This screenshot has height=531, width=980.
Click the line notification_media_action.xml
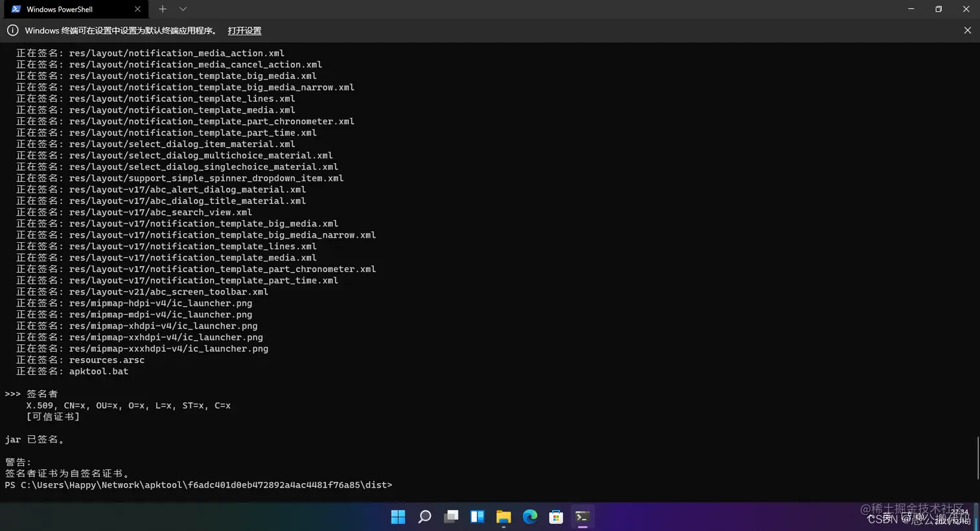pyautogui.click(x=150, y=53)
